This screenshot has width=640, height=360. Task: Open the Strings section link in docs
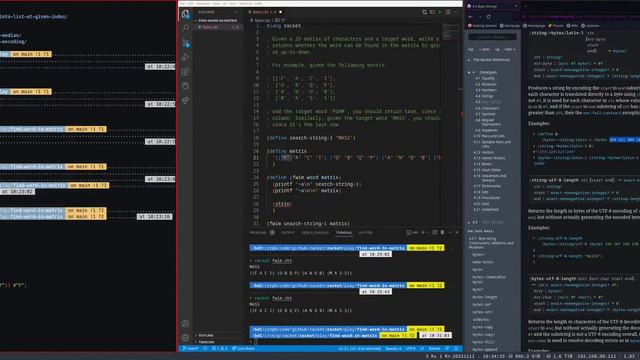[487, 96]
